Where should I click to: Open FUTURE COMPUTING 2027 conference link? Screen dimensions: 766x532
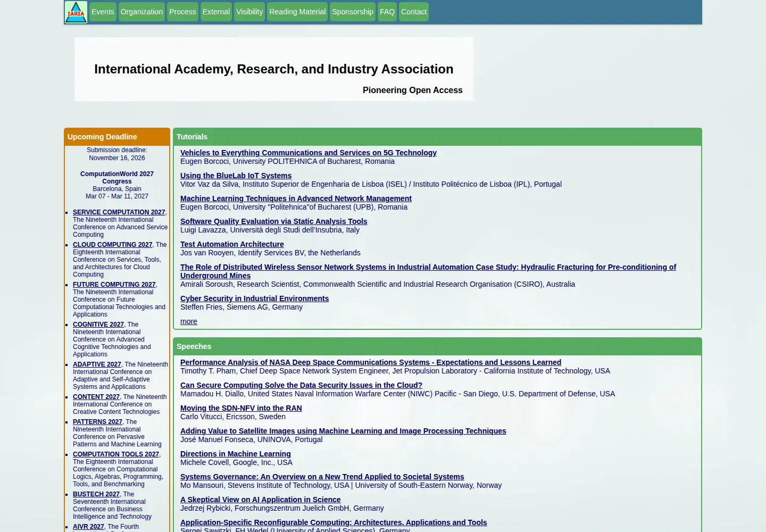(114, 285)
